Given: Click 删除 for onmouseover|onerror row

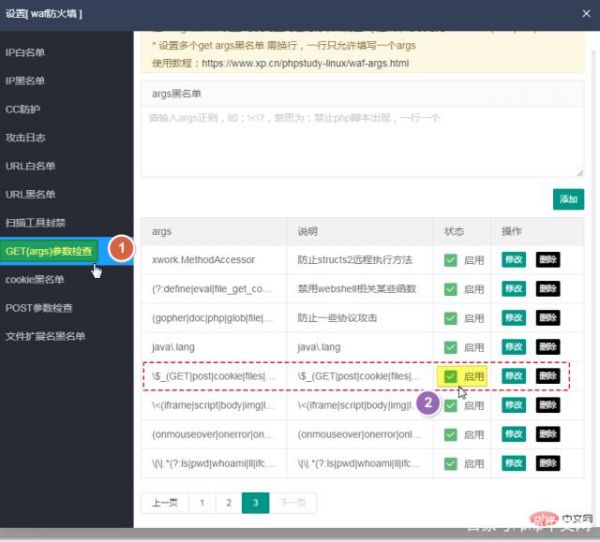Looking at the screenshot, I should [x=548, y=434].
